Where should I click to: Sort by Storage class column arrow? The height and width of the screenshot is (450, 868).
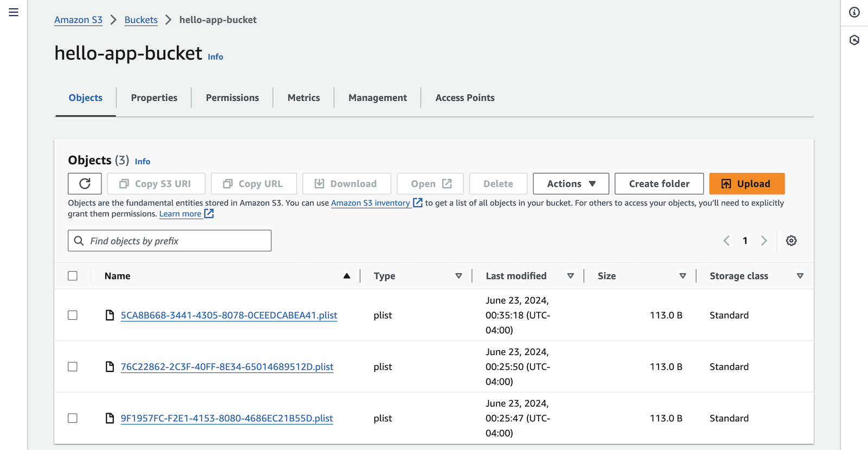800,276
